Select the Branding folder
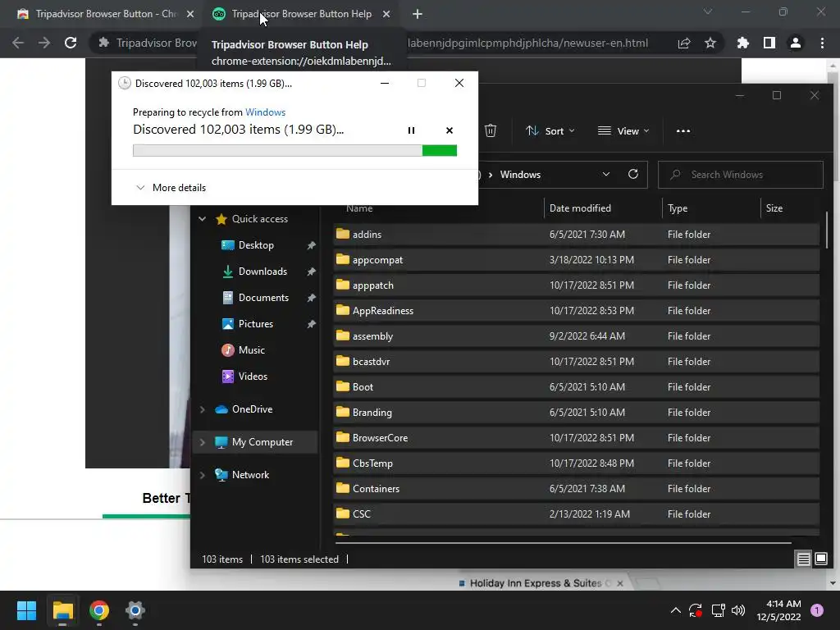Viewport: 840px width, 630px height. pos(576,413)
